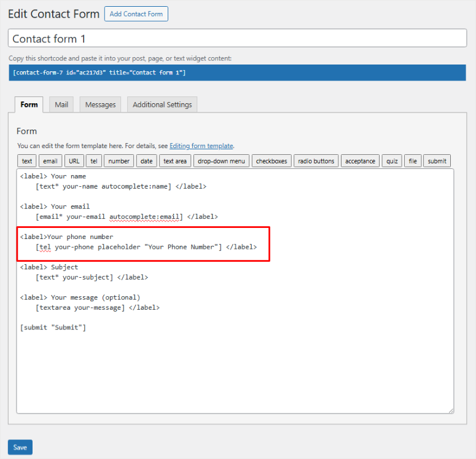This screenshot has height=459, width=476.
Task: Insert a quiz tag
Action: coord(392,161)
